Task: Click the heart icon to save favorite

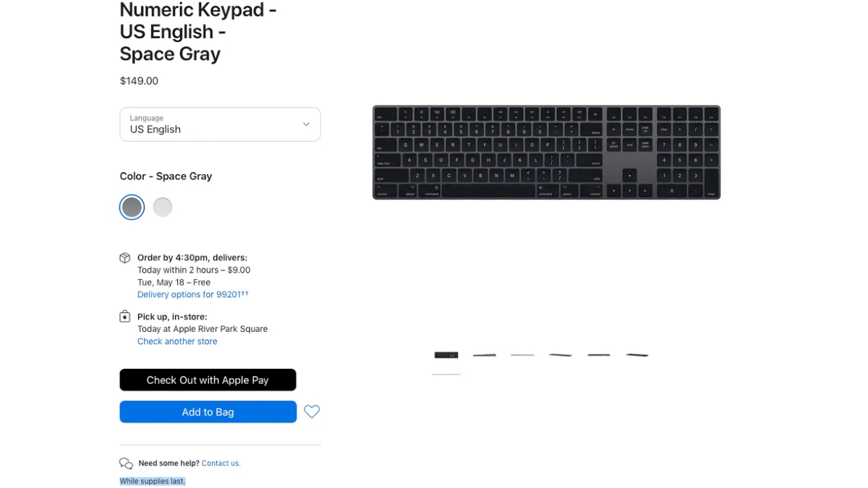Action: pyautogui.click(x=312, y=411)
